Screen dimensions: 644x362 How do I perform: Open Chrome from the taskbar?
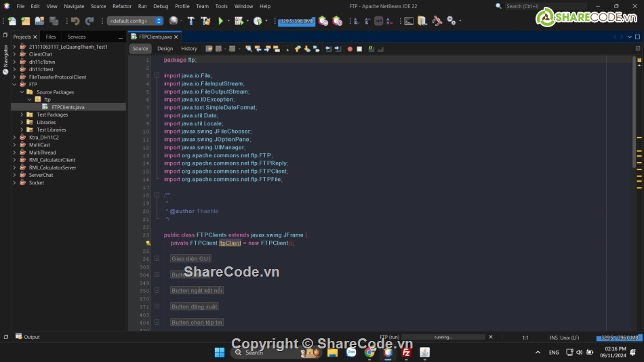point(369,353)
